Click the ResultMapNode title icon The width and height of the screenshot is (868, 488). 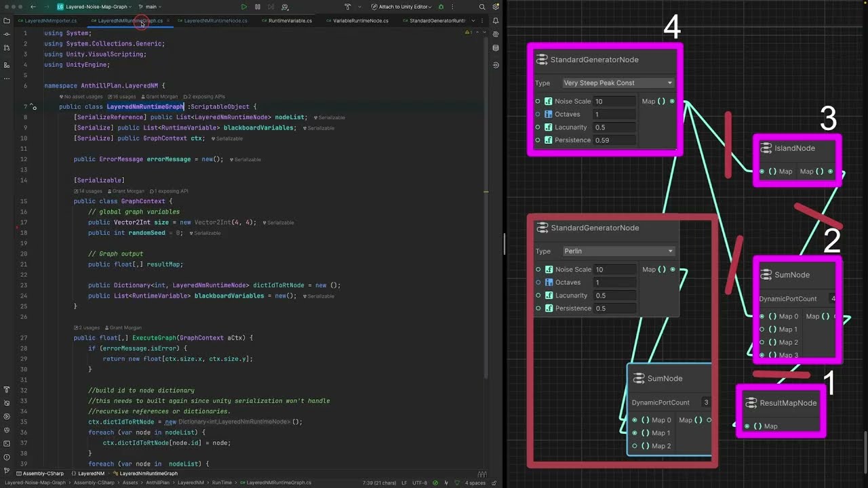point(751,403)
